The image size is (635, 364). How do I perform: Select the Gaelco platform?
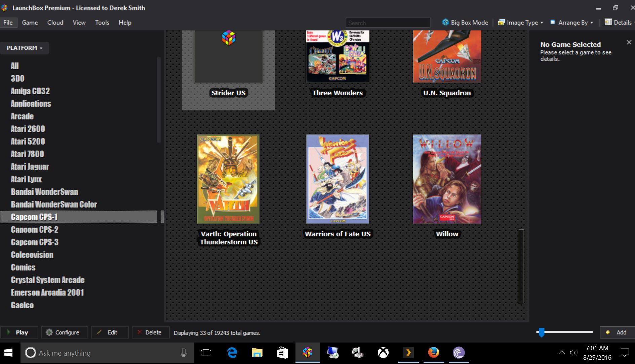pyautogui.click(x=22, y=305)
